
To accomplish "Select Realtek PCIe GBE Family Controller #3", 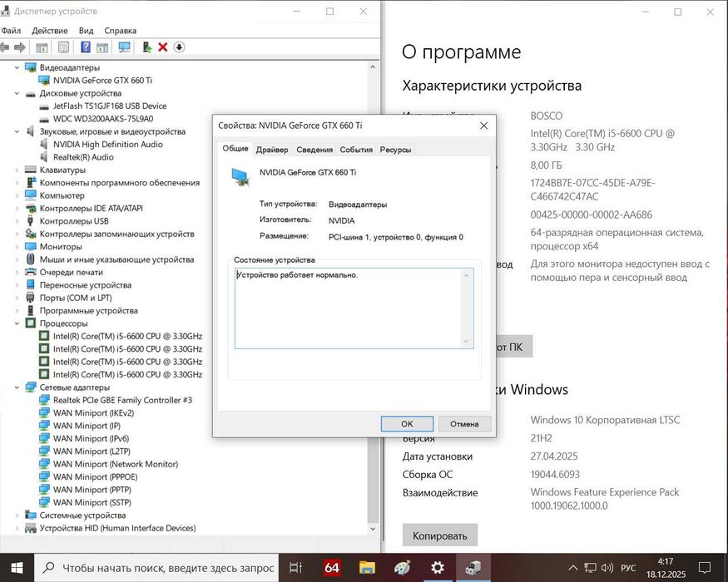I will pos(122,400).
